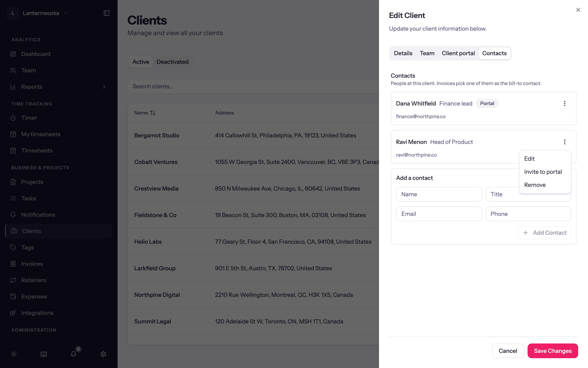The image size is (588, 368).
Task: Open the keyboard shortcuts icon
Action: click(x=44, y=354)
